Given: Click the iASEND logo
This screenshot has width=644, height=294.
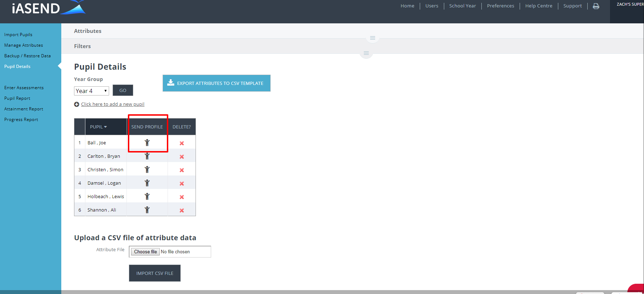Looking at the screenshot, I should [49, 8].
